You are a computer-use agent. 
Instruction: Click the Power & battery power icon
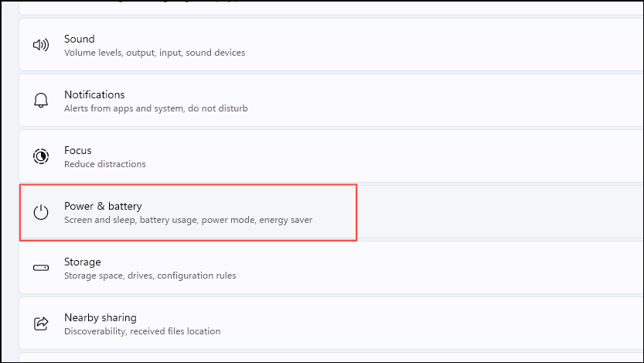41,212
